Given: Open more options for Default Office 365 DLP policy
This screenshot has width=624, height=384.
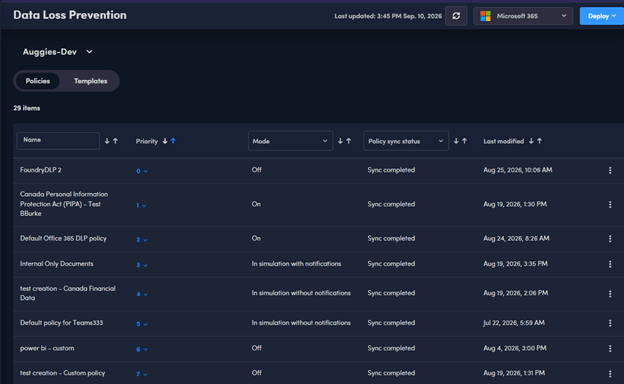Looking at the screenshot, I should (x=610, y=239).
